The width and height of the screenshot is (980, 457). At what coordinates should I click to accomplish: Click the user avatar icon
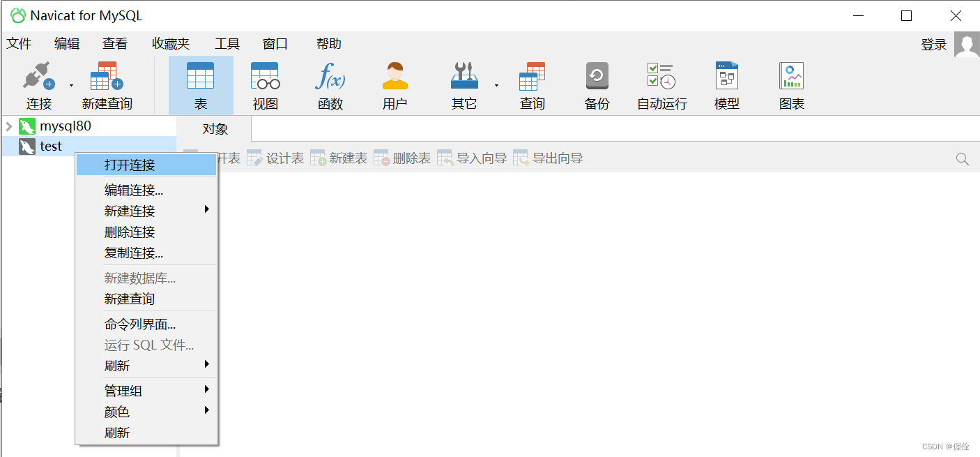point(967,45)
